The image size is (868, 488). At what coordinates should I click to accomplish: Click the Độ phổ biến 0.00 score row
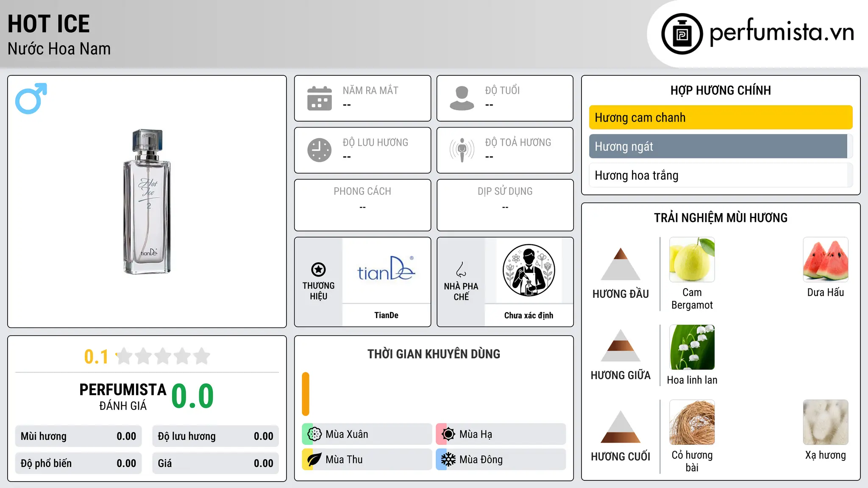coord(78,463)
